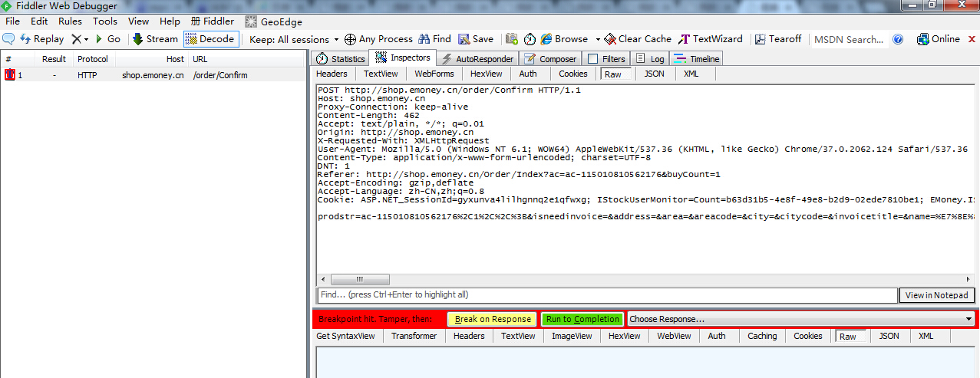Open the Tools menu

105,21
